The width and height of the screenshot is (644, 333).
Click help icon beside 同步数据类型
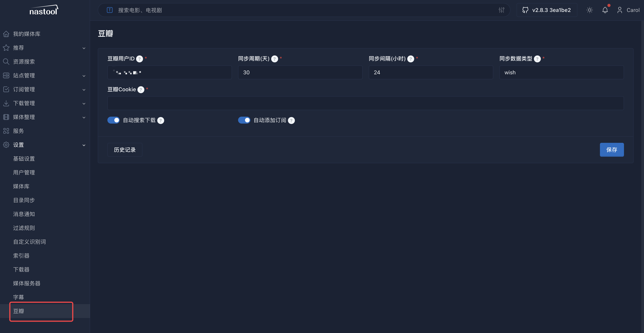coord(537,59)
